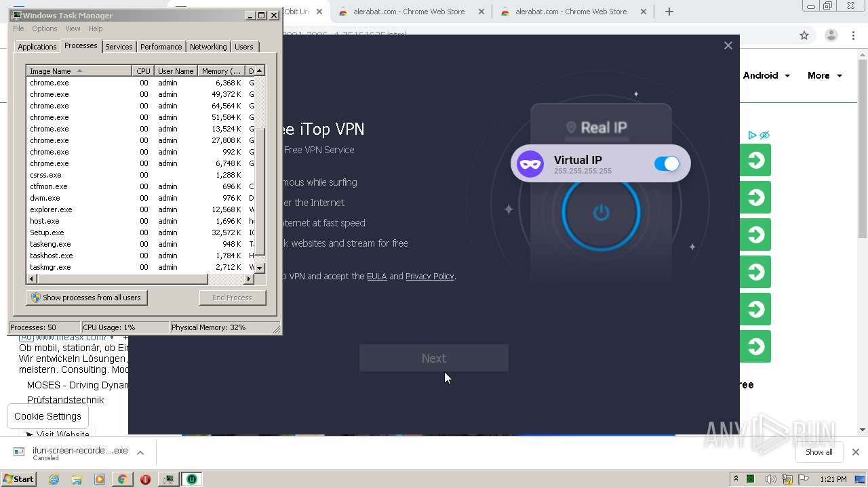Open the File menu in Task Manager
Viewport: 868px width, 488px height.
click(x=18, y=28)
